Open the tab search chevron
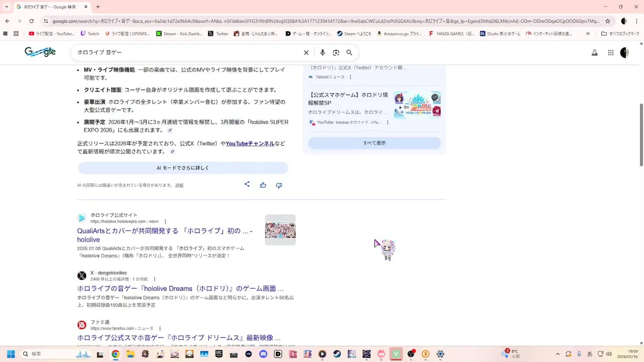This screenshot has width=644, height=362. 7,7
